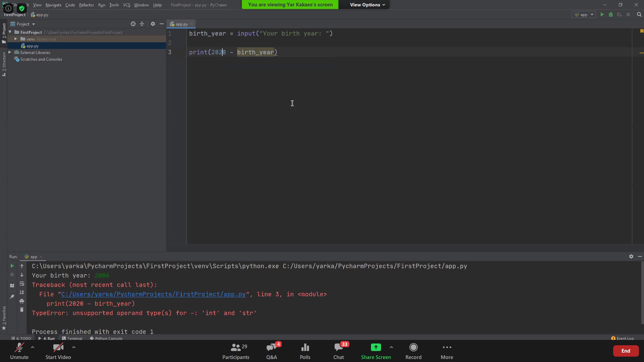Run app with green play icon in toolbar
Viewport: 644px width, 362px height.
pos(602,15)
